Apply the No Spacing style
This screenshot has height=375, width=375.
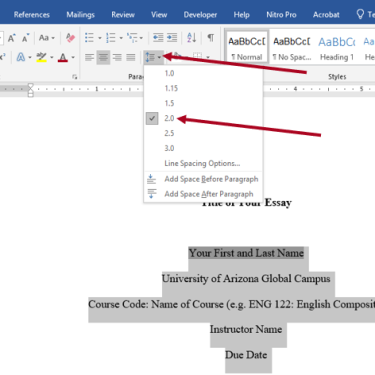(x=292, y=47)
